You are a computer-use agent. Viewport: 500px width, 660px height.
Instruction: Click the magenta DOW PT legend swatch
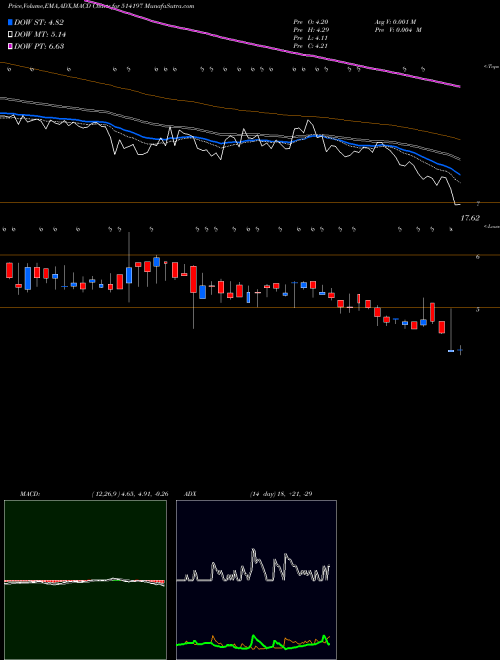11,46
